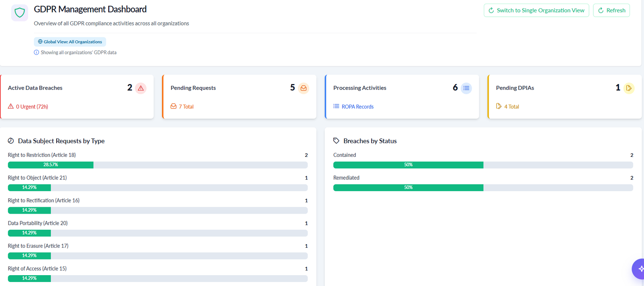Click the Right to Object 14.29% progress bar

[x=158, y=187]
